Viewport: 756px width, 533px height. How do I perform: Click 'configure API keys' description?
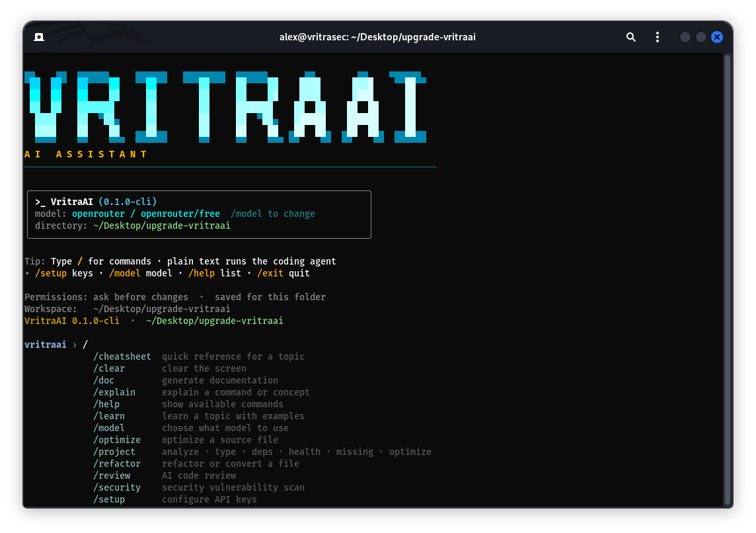click(x=209, y=499)
